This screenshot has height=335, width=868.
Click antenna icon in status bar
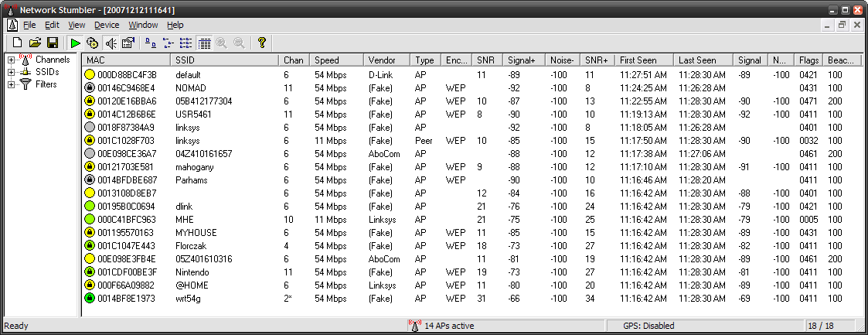414,326
